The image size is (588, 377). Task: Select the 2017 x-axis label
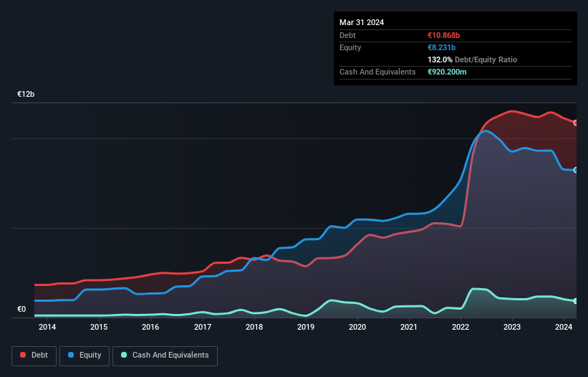(x=203, y=327)
